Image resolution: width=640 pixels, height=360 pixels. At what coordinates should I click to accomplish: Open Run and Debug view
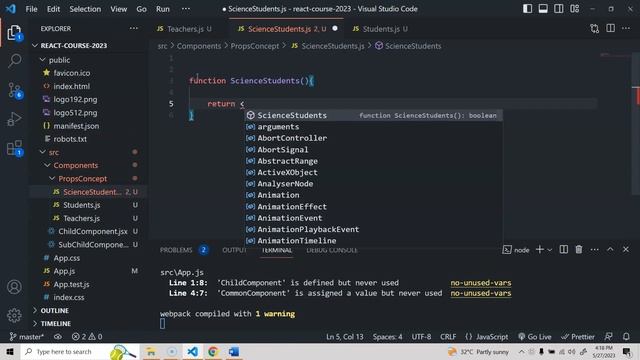click(x=14, y=119)
